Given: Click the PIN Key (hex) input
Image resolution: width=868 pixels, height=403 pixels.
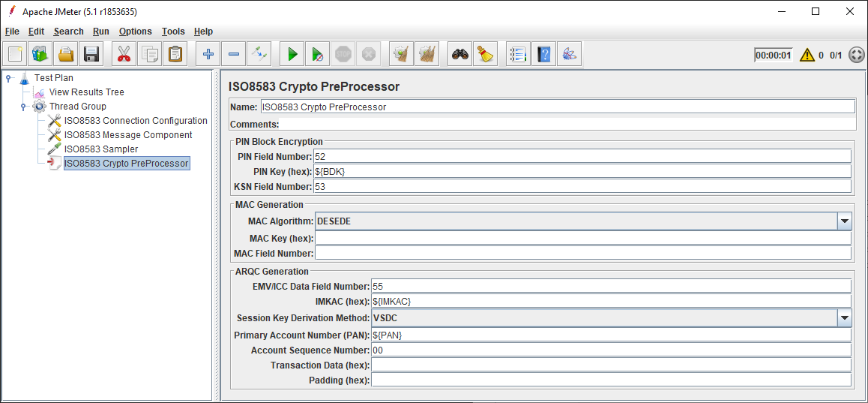Looking at the screenshot, I should pyautogui.click(x=582, y=171).
